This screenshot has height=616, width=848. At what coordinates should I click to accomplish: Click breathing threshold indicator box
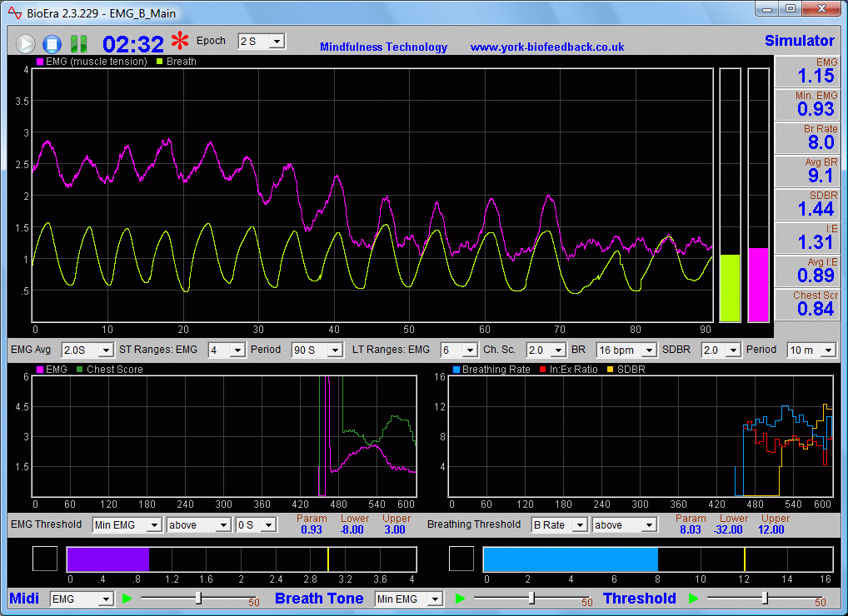coord(461,559)
